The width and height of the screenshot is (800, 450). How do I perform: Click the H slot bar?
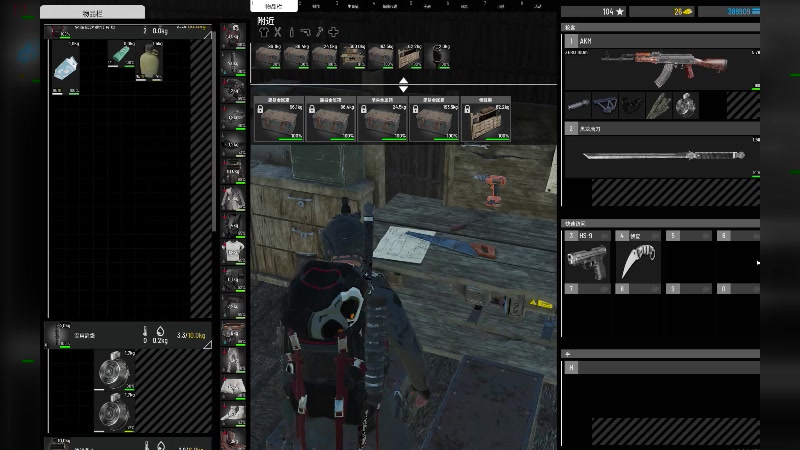(x=662, y=367)
